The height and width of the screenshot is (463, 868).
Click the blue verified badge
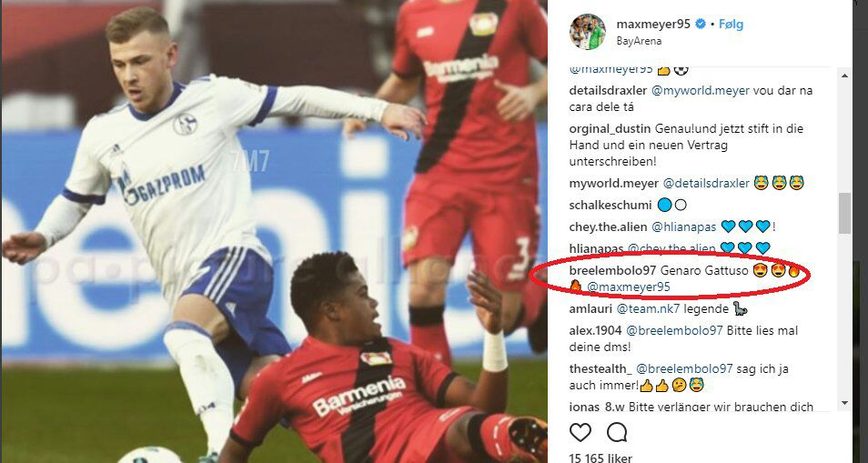701,25
